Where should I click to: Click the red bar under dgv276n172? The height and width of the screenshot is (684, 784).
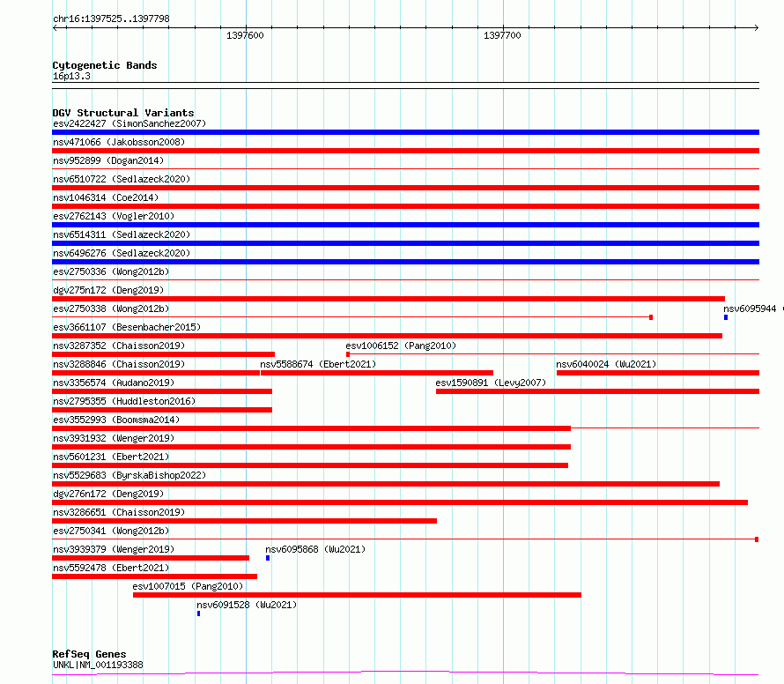(x=400, y=502)
